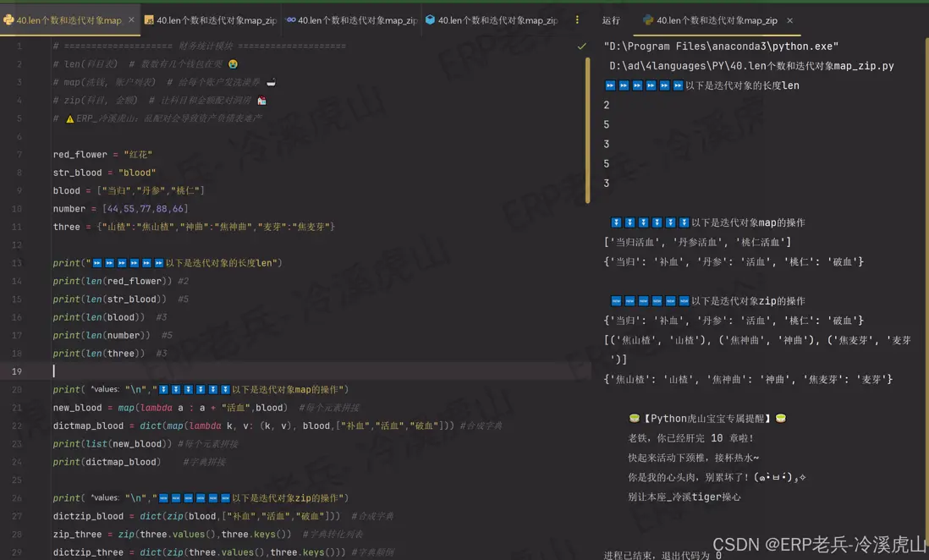Click the 进程已结束，退出代码为 0 status line

coord(662,555)
